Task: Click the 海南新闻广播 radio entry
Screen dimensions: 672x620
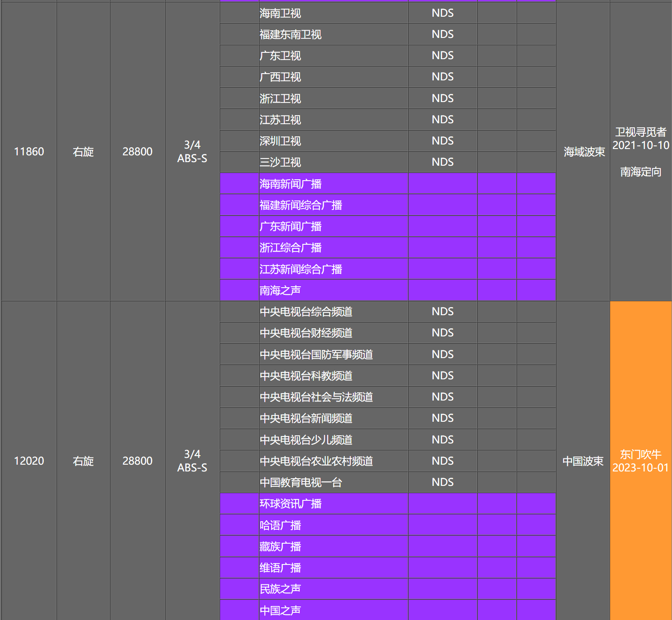Action: tap(334, 184)
